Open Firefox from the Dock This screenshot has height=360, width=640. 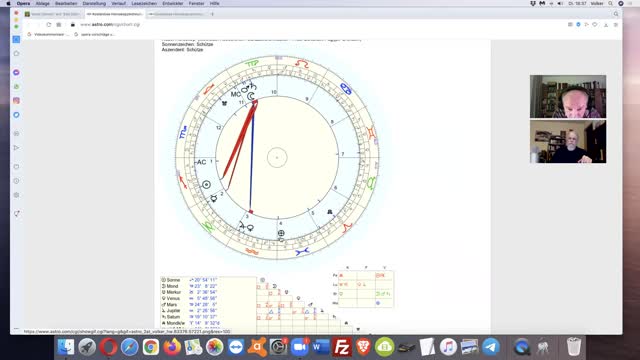click(x=172, y=347)
